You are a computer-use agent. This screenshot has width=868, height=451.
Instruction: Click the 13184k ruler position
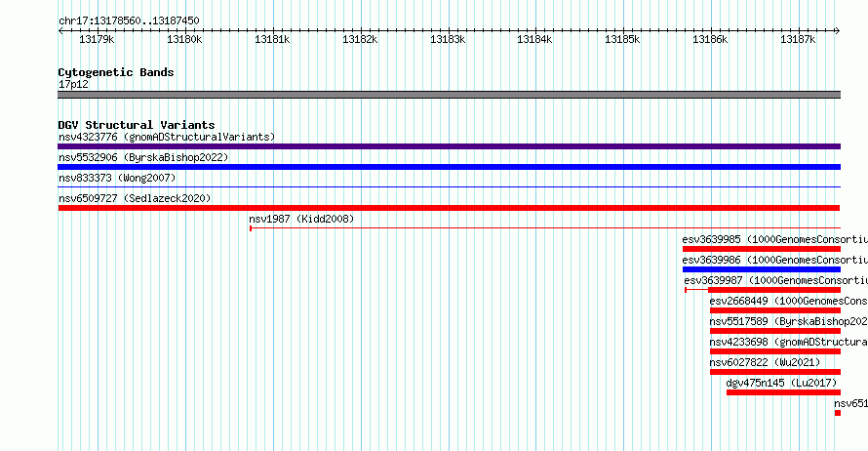(534, 39)
